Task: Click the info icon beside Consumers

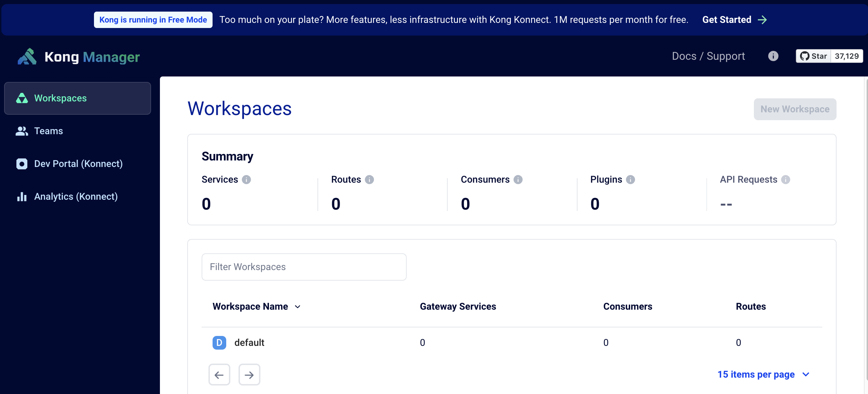Action: [x=518, y=180]
